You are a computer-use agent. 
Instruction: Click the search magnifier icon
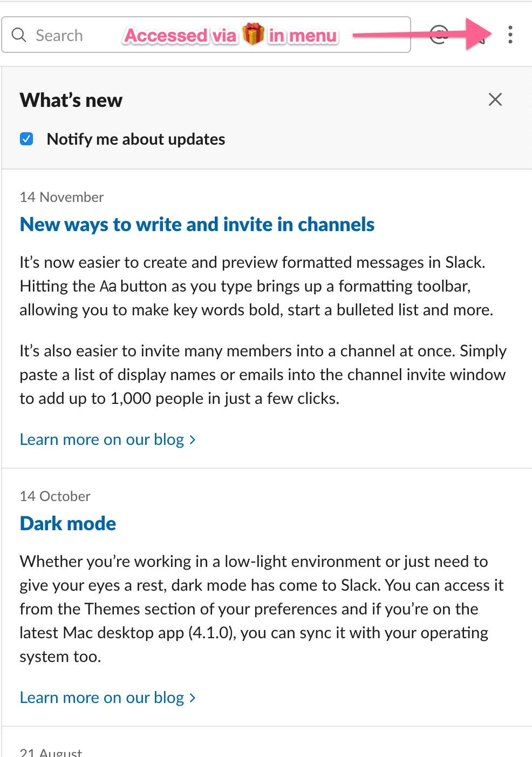19,35
